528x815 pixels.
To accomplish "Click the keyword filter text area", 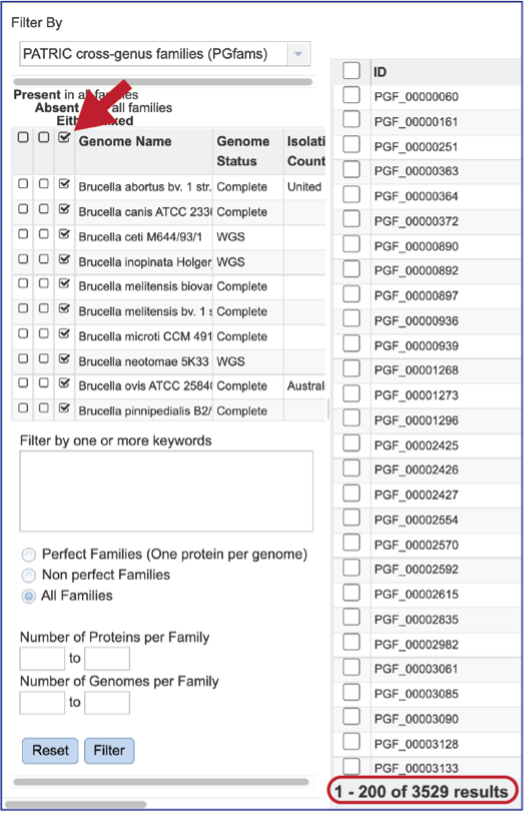I will (x=166, y=491).
